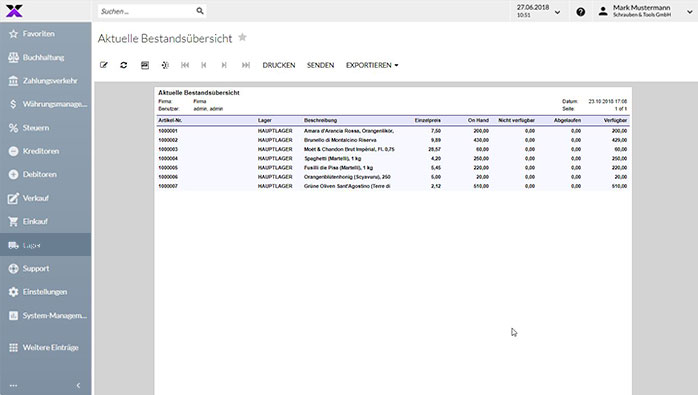
Task: Open Zahlungsverkehr in the sidebar
Action: click(45, 81)
